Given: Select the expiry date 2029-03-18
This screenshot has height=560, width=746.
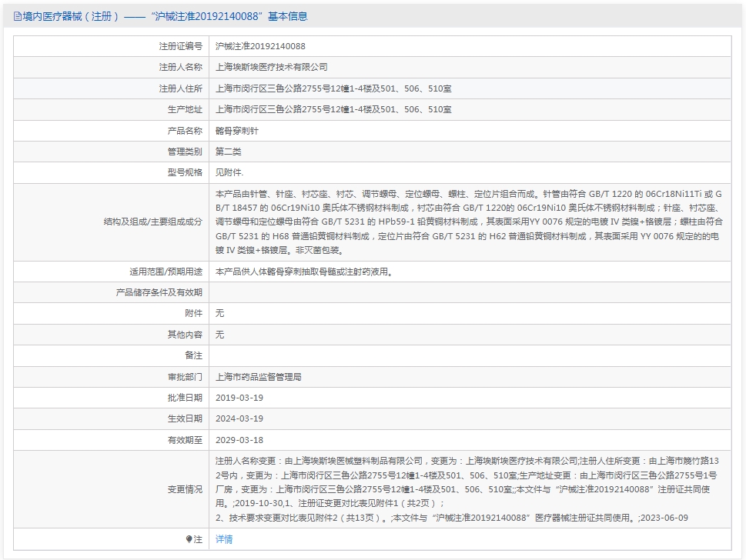Looking at the screenshot, I should click(x=239, y=440).
